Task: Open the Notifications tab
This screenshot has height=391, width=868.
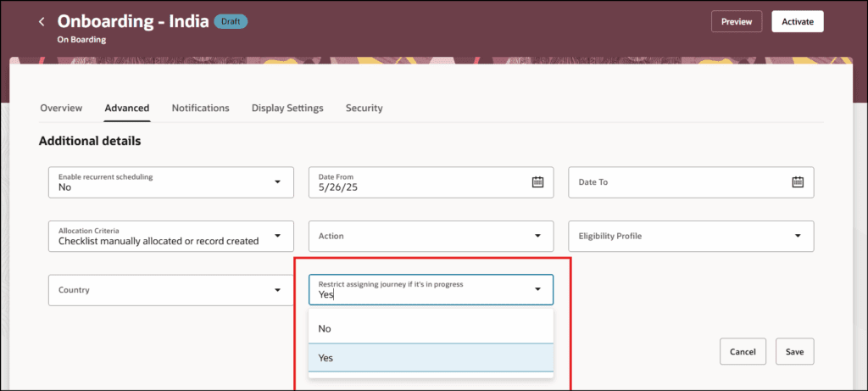Action: pos(200,108)
